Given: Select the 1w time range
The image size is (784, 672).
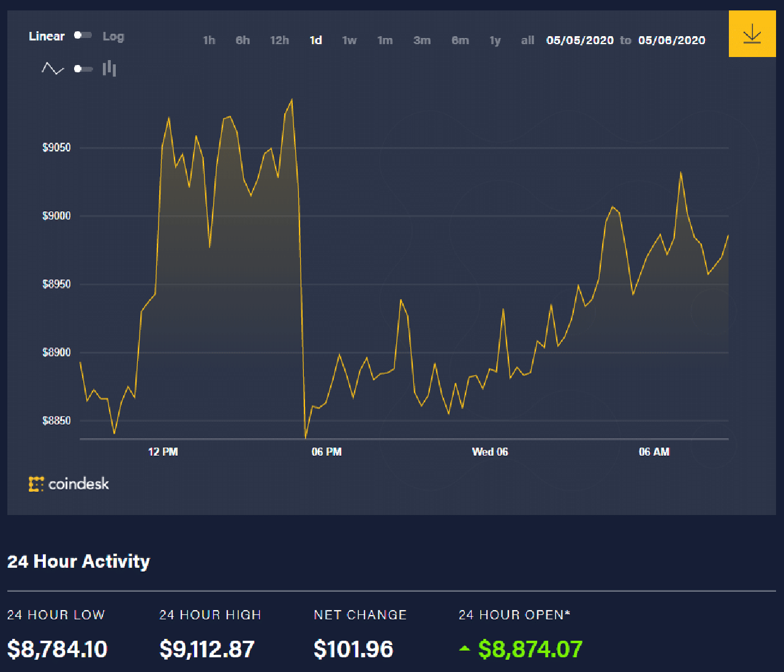Looking at the screenshot, I should (x=349, y=40).
